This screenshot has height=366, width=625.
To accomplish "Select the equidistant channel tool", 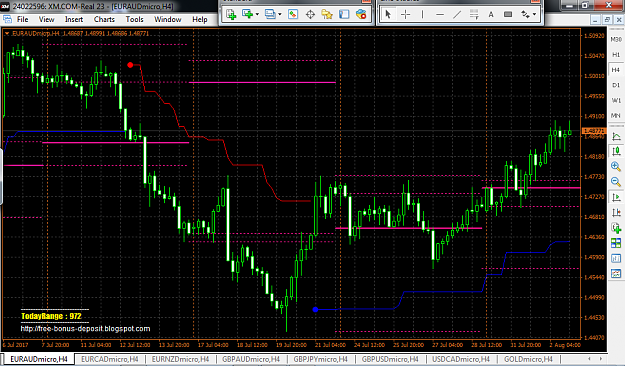I will pyautogui.click(x=474, y=15).
